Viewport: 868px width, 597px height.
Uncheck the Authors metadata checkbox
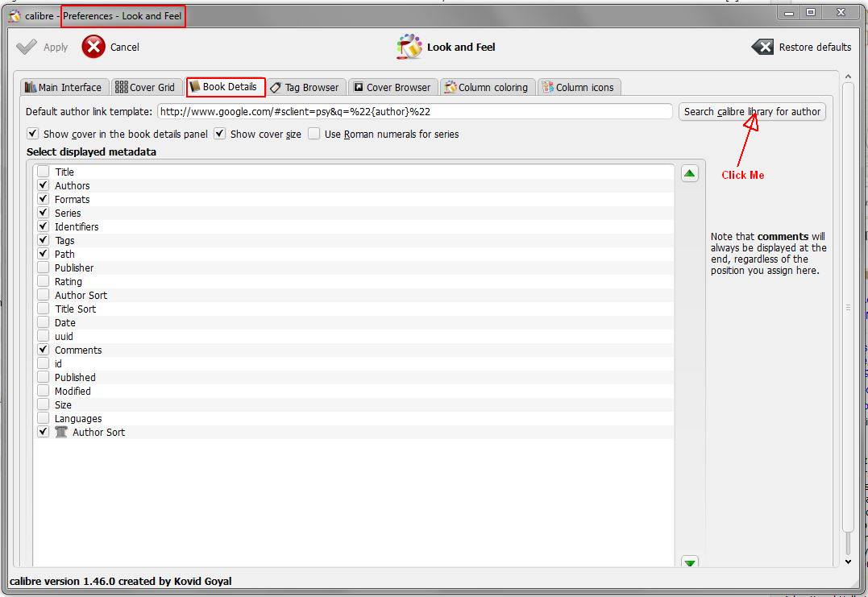(x=44, y=185)
